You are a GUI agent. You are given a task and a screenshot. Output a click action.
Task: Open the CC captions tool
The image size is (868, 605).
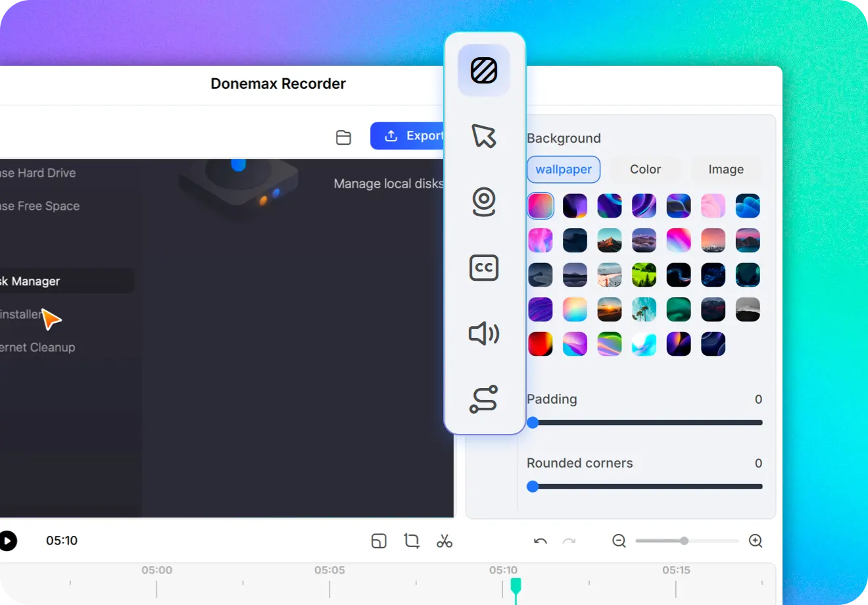pyautogui.click(x=484, y=268)
